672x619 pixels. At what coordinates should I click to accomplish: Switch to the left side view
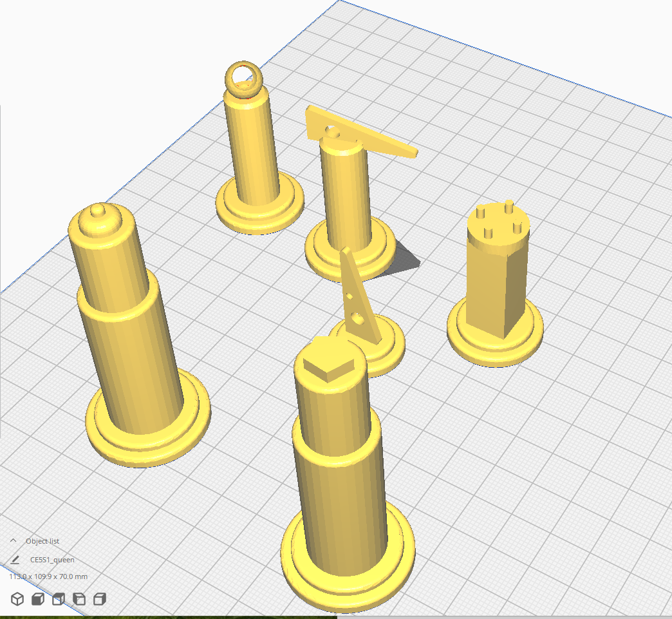point(78,598)
